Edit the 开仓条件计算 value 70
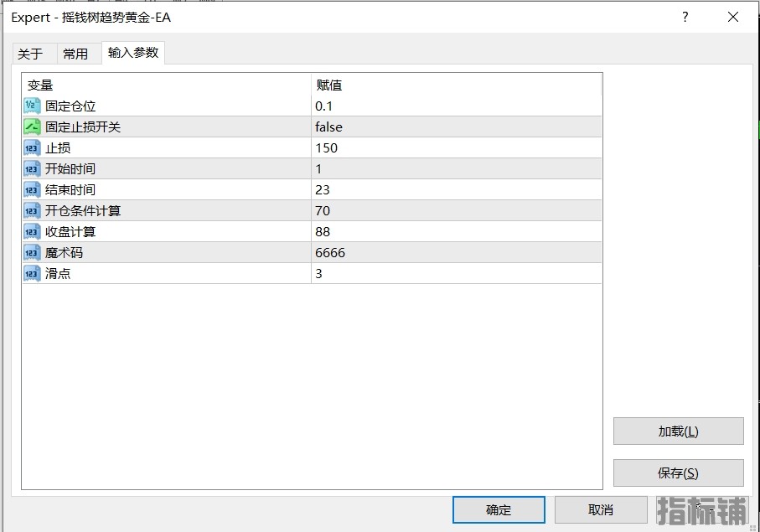Viewport: 760px width, 532px height. pyautogui.click(x=457, y=211)
